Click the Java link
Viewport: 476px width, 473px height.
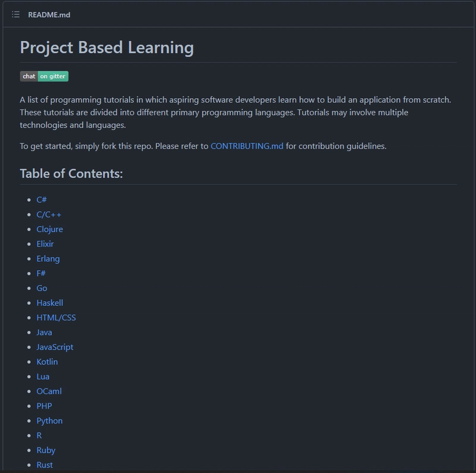(x=44, y=332)
